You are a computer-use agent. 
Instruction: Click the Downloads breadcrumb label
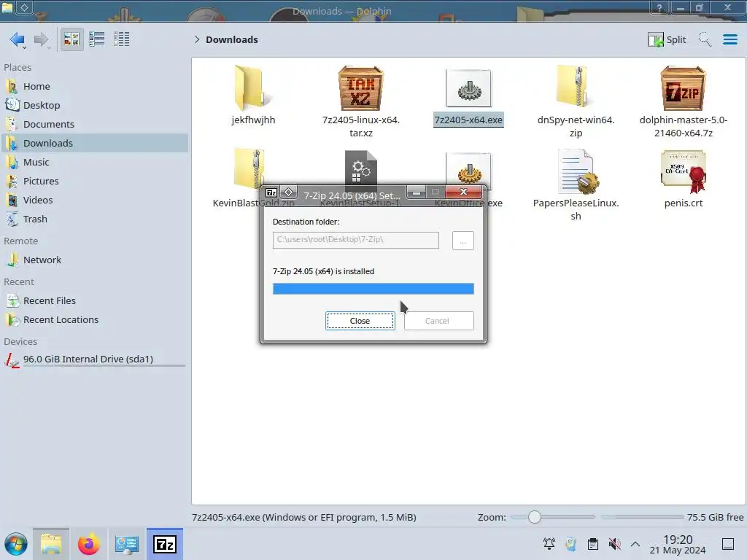click(x=232, y=39)
